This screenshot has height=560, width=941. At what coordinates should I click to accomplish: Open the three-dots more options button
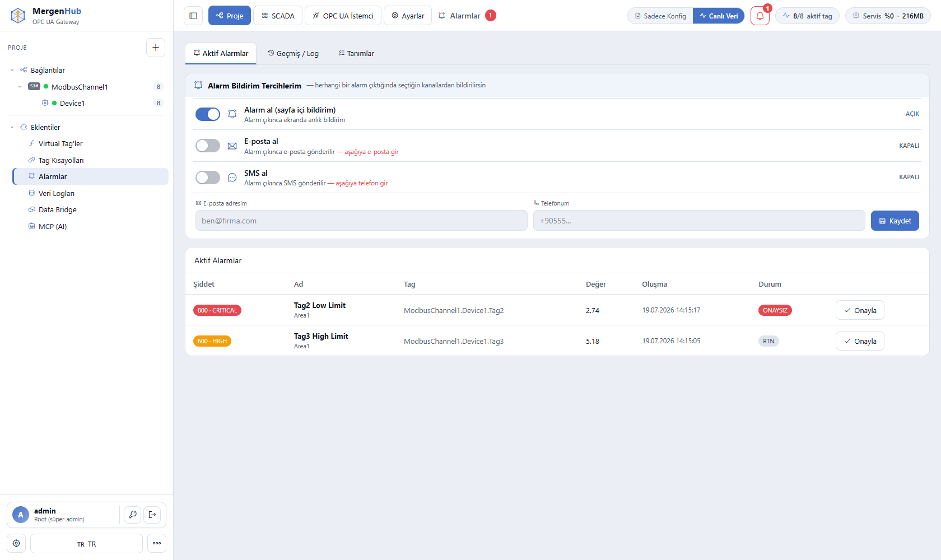pyautogui.click(x=157, y=543)
